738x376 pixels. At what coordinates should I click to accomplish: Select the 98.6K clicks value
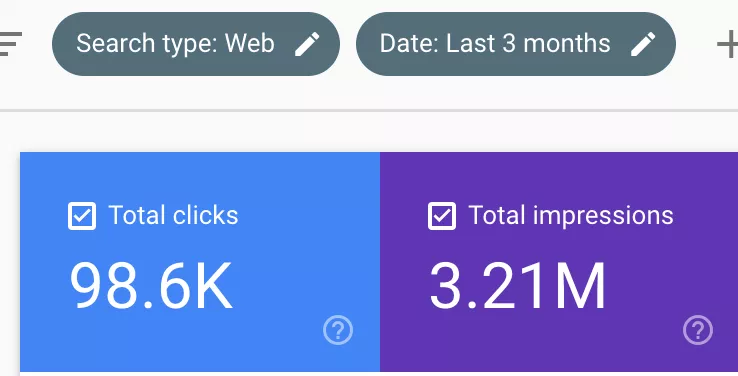pos(151,286)
